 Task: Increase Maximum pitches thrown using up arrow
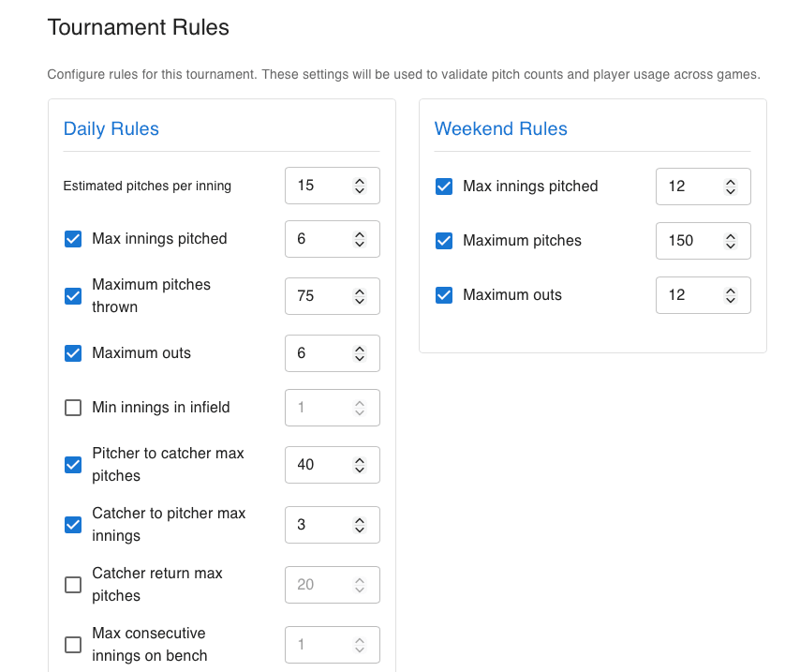click(361, 291)
